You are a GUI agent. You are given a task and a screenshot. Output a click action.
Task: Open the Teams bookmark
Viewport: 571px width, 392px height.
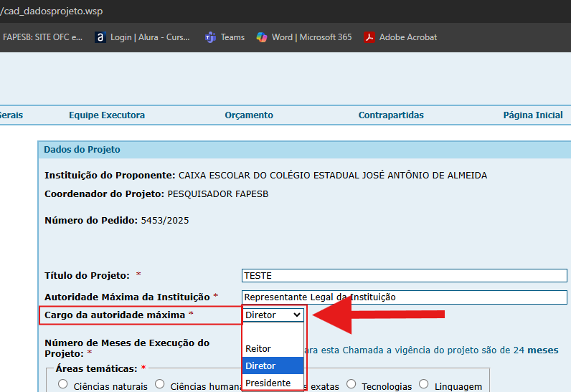coord(225,37)
